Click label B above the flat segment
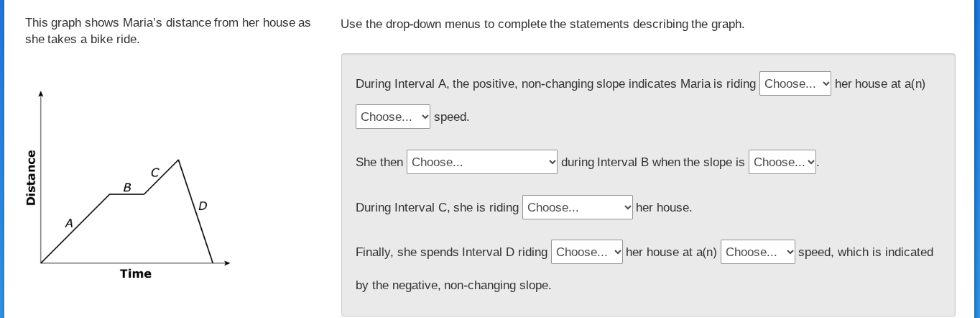 pyautogui.click(x=127, y=188)
